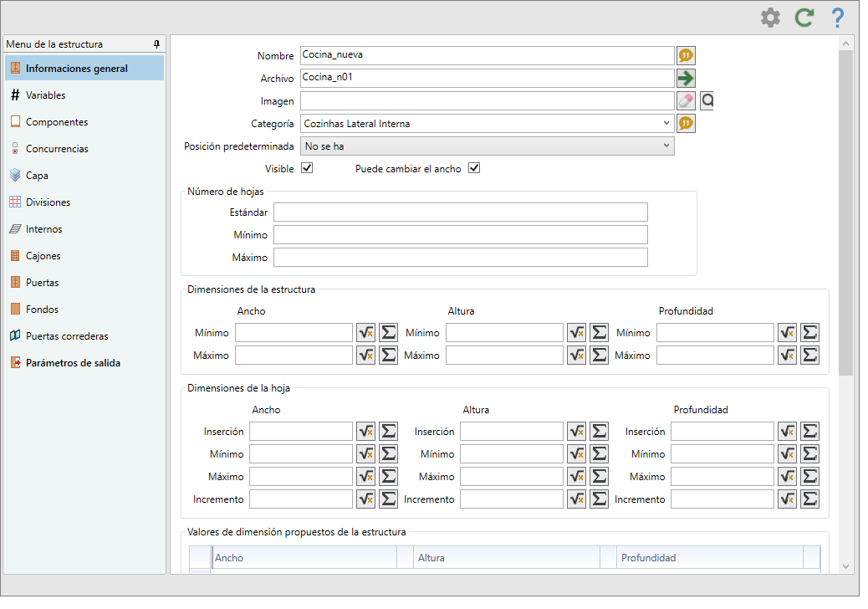Click estructura Altura Máximo input field

(x=504, y=355)
